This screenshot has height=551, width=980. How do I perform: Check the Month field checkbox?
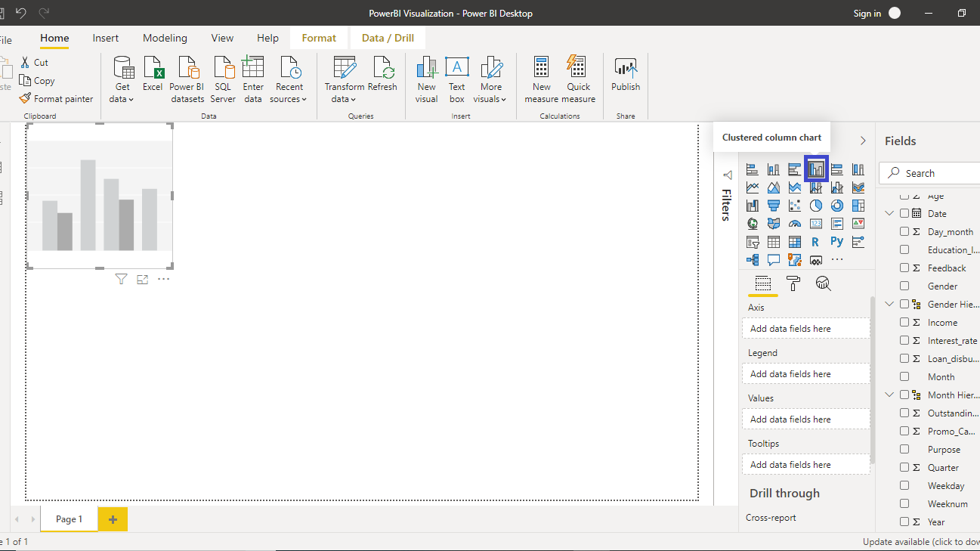point(904,376)
